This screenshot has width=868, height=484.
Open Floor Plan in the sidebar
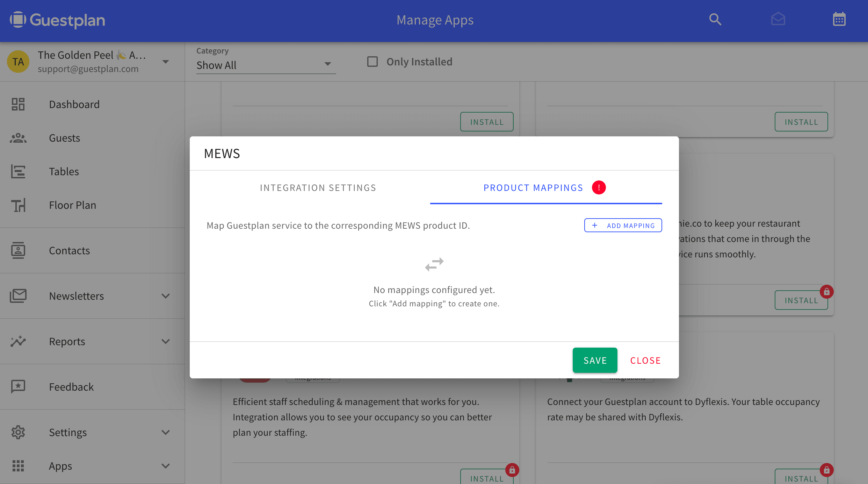[x=92, y=205]
